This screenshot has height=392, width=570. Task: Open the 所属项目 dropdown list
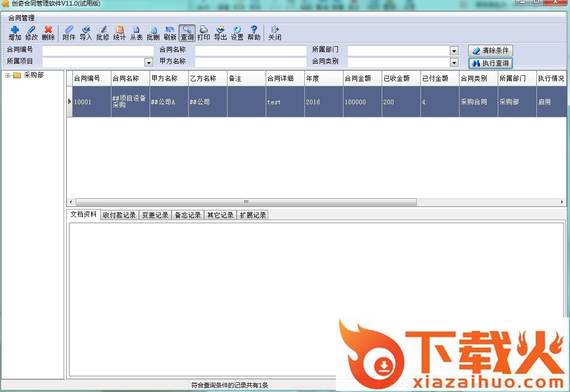149,63
